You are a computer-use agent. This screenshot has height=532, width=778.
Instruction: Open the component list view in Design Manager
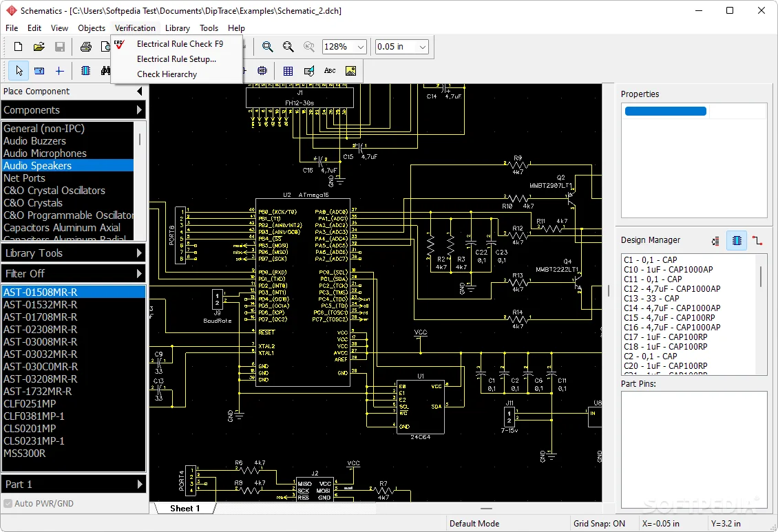tap(737, 240)
